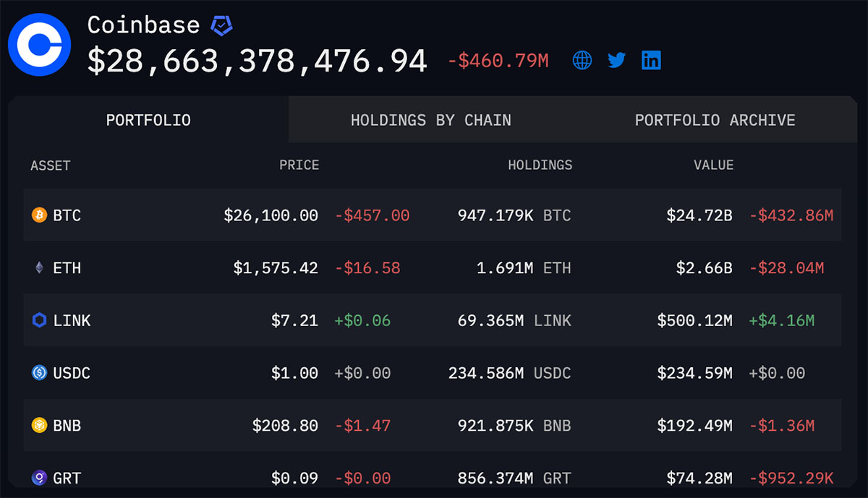
Task: Click the USDC price $1.00
Action: click(294, 373)
